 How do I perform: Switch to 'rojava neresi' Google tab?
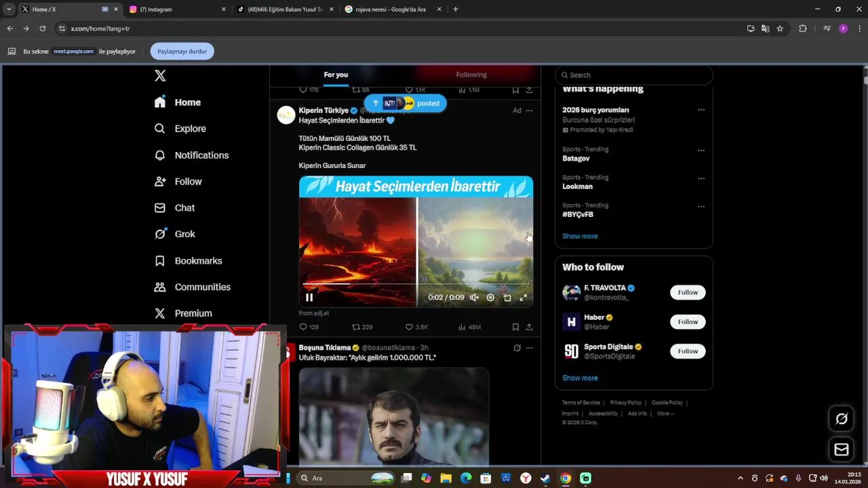tap(392, 9)
